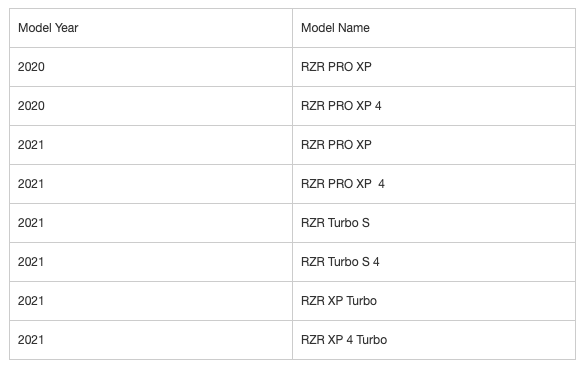Select the RZR Turbo S cell
The image size is (585, 370).
434,223
